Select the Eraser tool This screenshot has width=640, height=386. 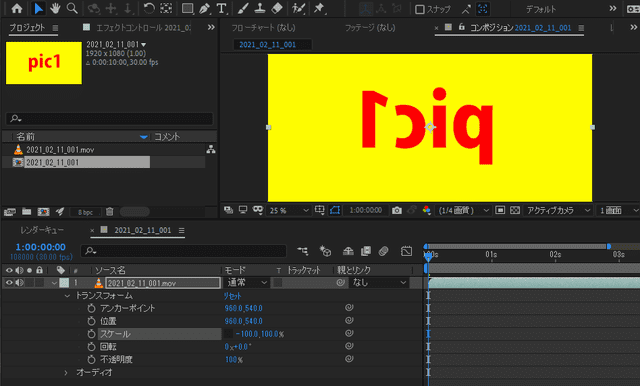pos(277,9)
